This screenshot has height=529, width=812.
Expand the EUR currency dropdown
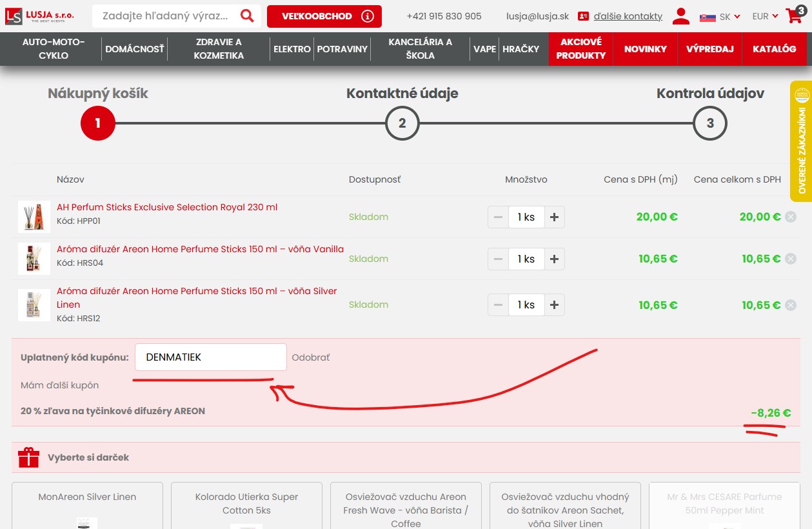point(765,16)
